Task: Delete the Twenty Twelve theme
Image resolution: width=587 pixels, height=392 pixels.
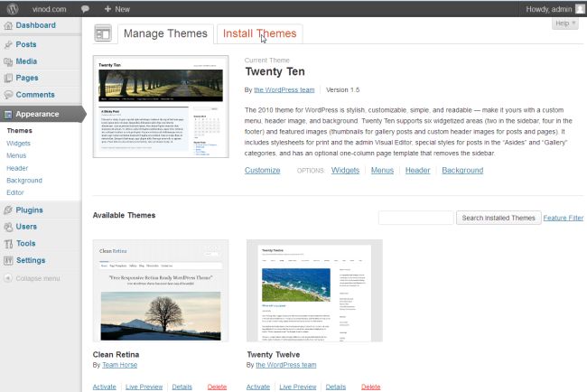Action: click(371, 387)
